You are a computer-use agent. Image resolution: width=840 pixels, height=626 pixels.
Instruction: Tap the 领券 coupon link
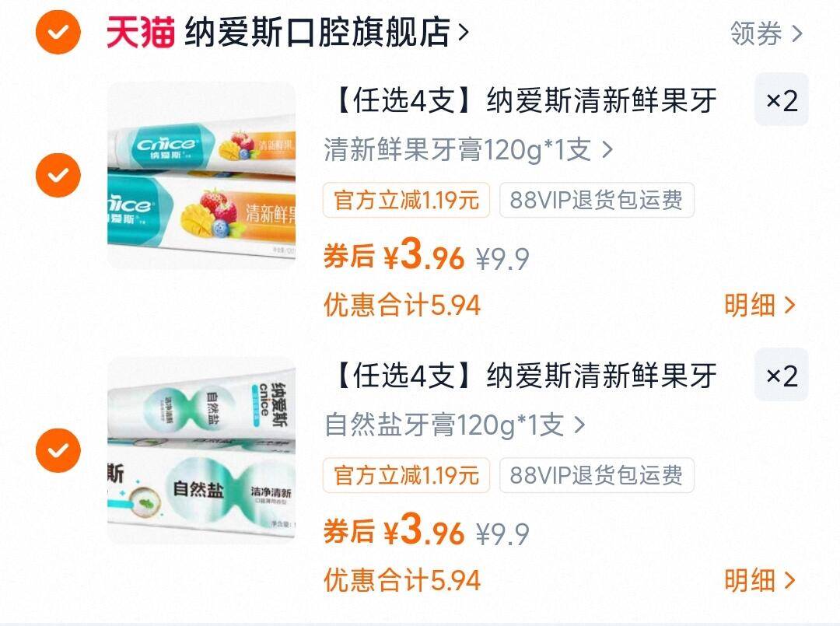[767, 33]
